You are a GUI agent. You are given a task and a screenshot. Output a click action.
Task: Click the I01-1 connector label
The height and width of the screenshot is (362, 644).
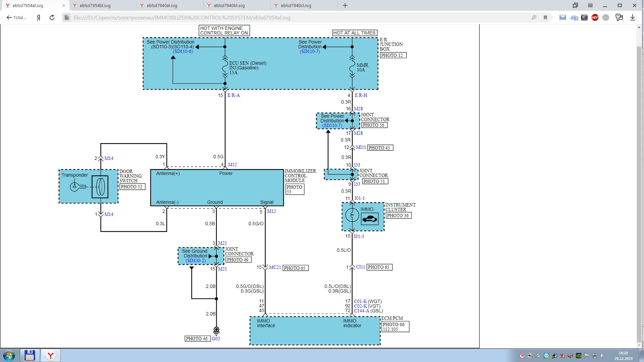(x=360, y=198)
